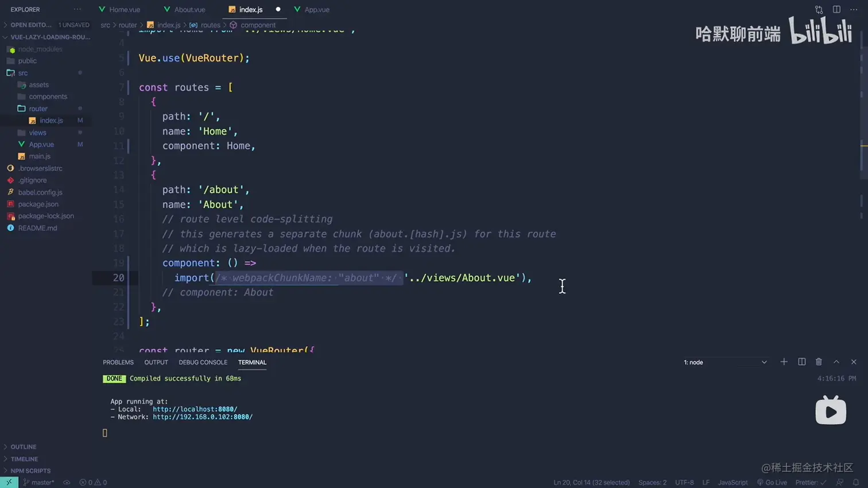Click Prettier status indicator

pos(811,482)
